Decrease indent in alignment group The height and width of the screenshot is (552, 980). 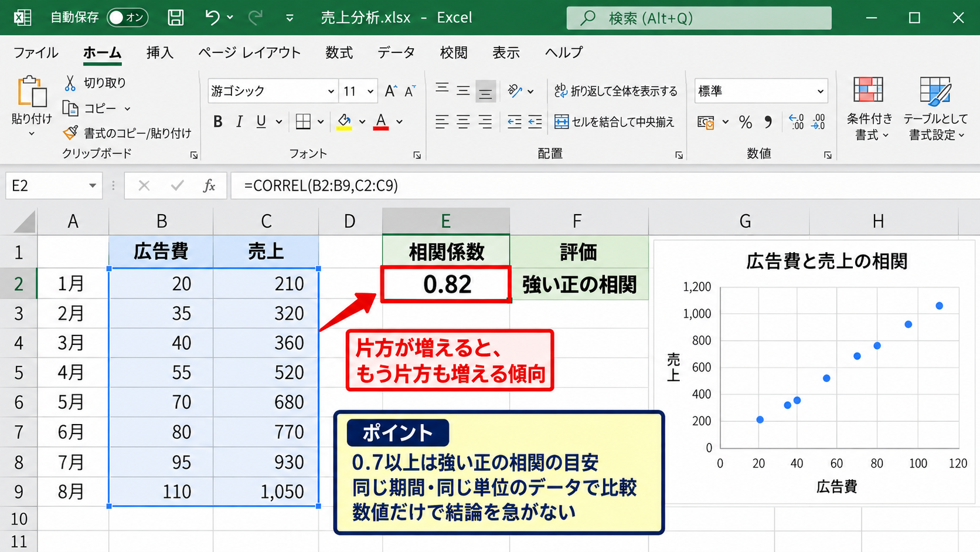(x=514, y=122)
